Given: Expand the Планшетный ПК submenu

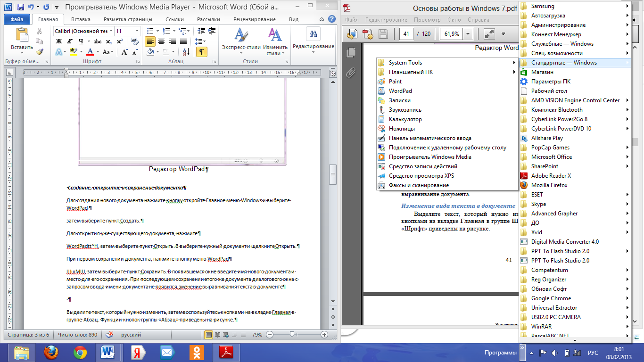Looking at the screenshot, I should [x=447, y=72].
